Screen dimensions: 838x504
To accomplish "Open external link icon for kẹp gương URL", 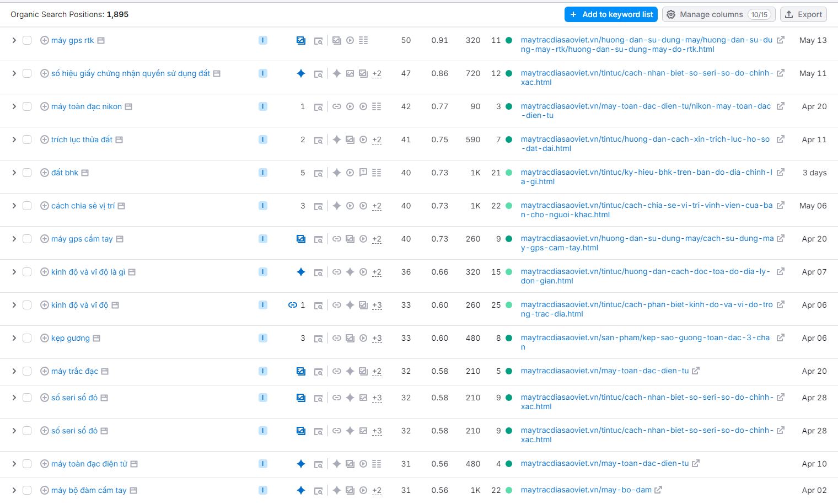I will (781, 338).
